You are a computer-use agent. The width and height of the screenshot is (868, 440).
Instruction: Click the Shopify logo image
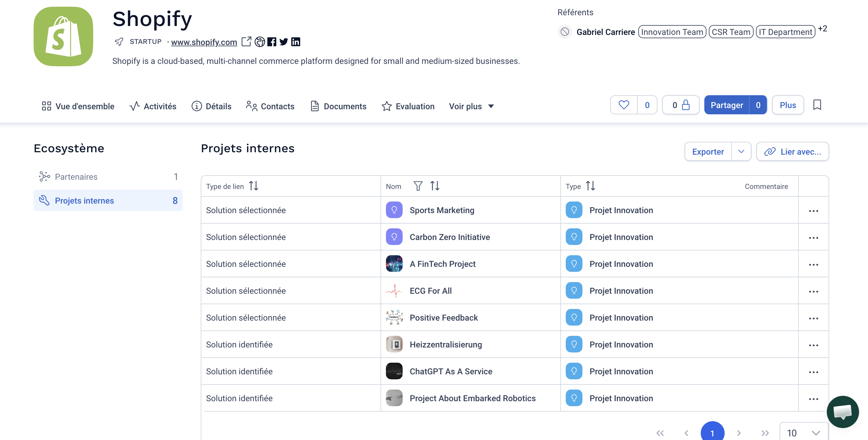coord(63,36)
